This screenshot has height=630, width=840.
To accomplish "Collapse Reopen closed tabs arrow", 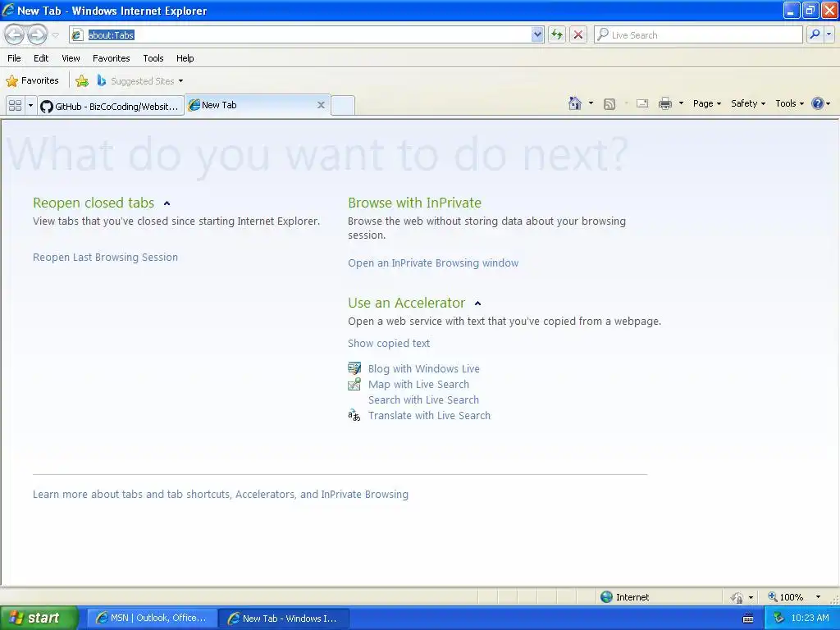I will (x=167, y=203).
